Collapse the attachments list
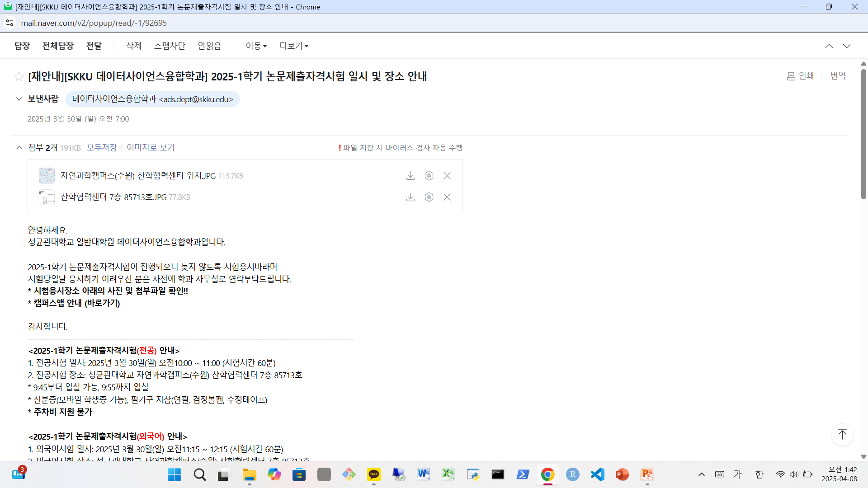868x488 pixels. click(x=19, y=148)
